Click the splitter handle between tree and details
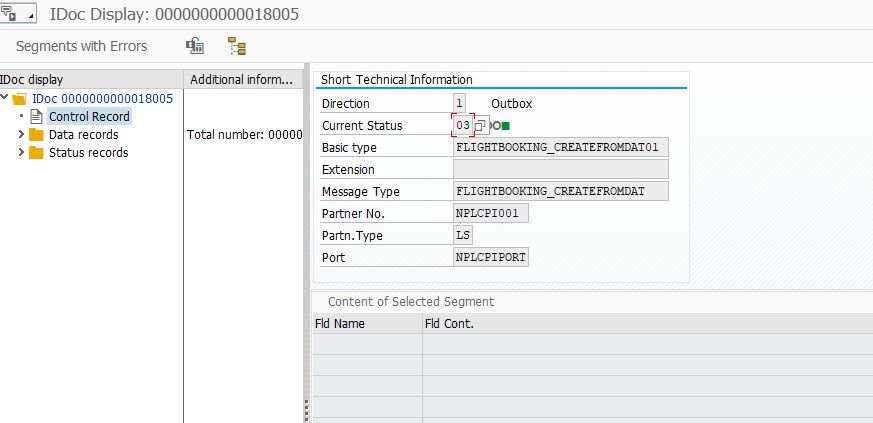Image resolution: width=873 pixels, height=423 pixels. coord(306,411)
